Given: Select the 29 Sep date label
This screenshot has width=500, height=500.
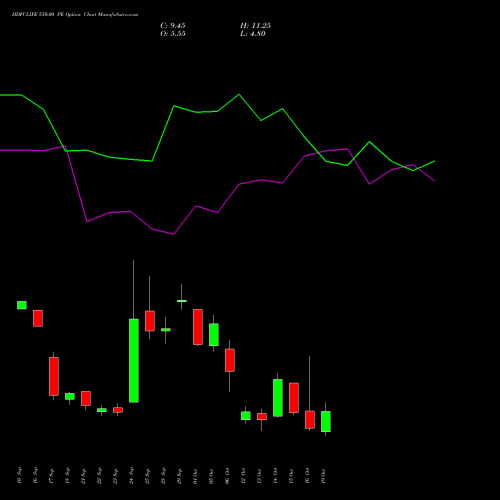Looking at the screenshot, I should pyautogui.click(x=179, y=476).
